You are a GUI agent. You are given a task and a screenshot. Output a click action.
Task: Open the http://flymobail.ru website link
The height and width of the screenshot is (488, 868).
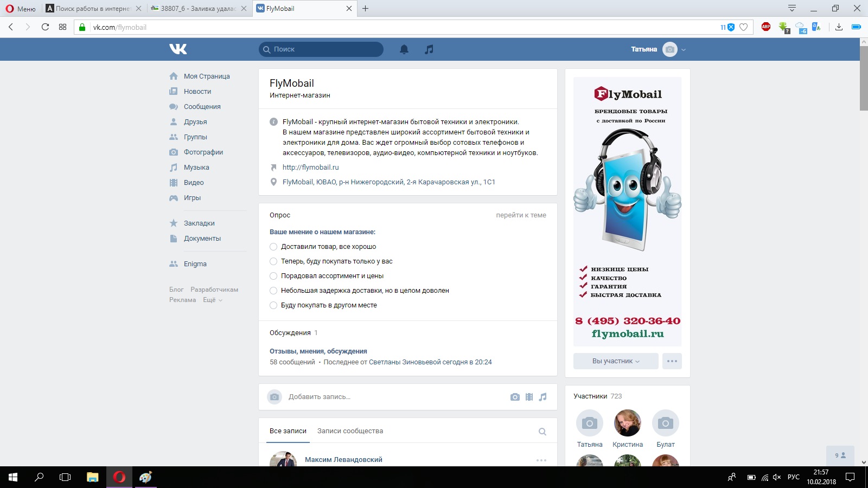310,168
